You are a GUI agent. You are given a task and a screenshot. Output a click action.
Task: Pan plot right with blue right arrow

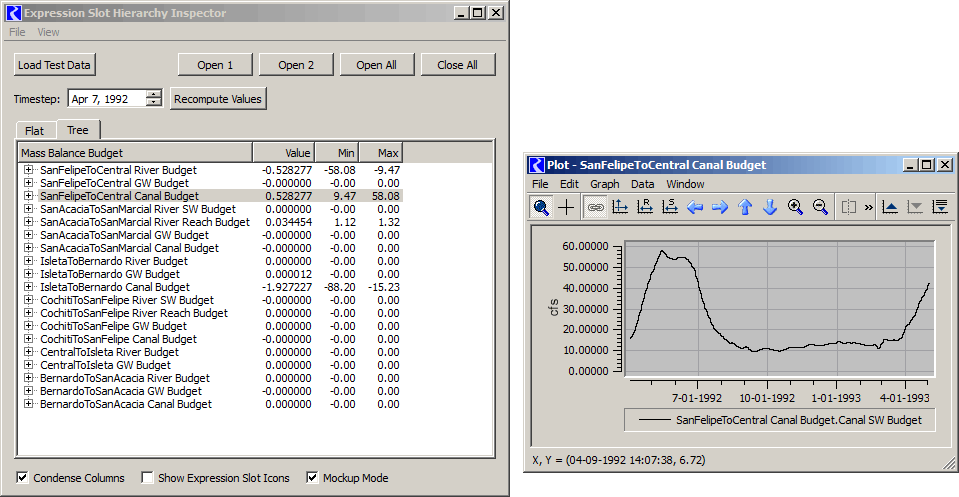(x=720, y=207)
